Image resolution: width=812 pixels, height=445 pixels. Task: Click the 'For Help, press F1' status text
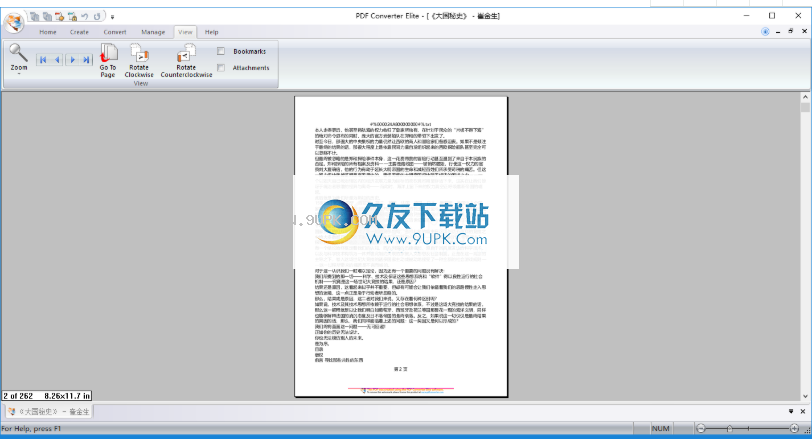click(x=31, y=429)
